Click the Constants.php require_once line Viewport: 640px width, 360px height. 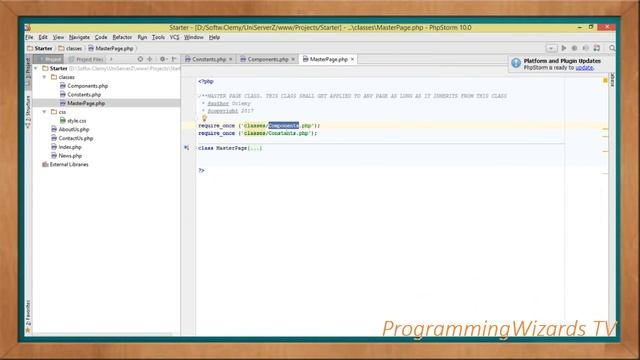258,133
